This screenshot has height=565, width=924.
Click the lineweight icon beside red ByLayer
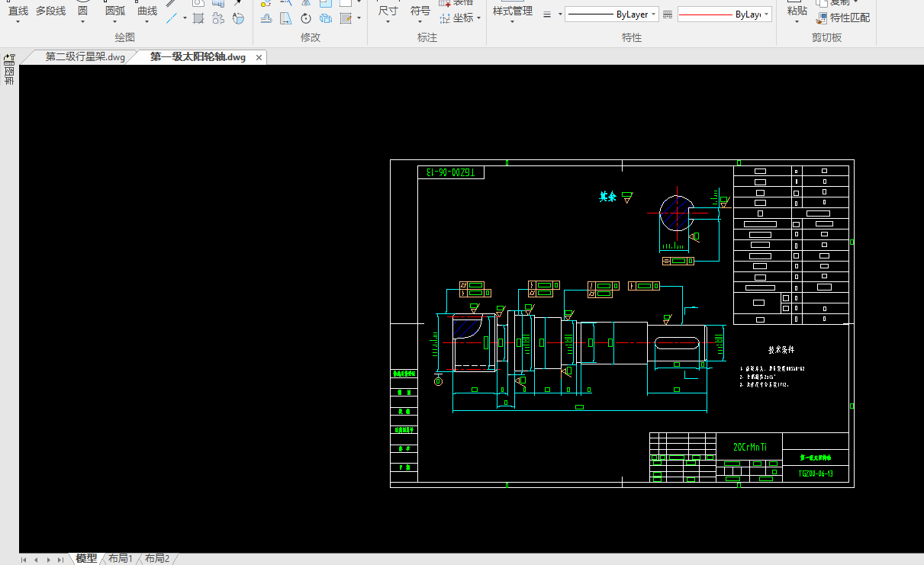coord(668,14)
